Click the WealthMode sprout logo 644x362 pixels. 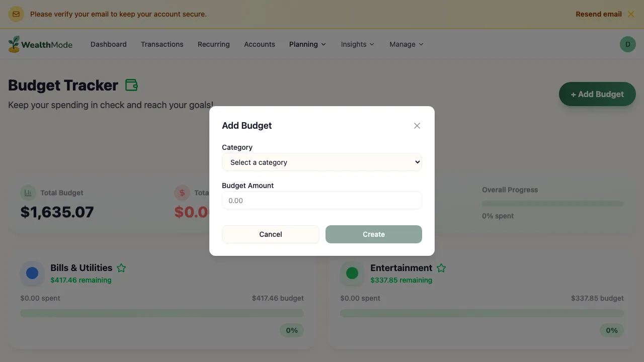tap(14, 44)
